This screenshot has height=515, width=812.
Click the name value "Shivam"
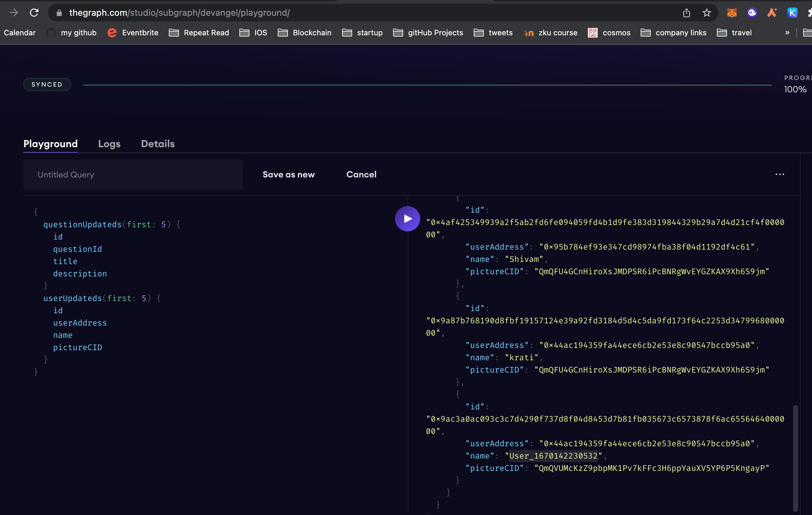(x=524, y=259)
